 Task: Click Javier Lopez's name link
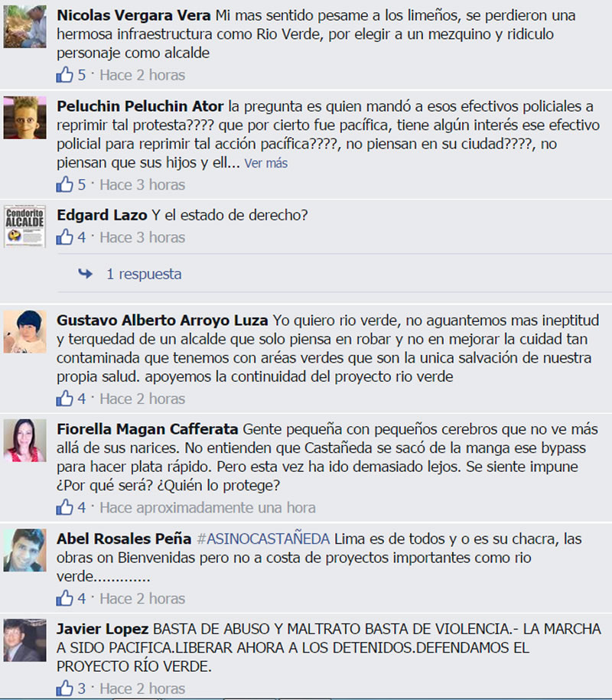point(103,629)
